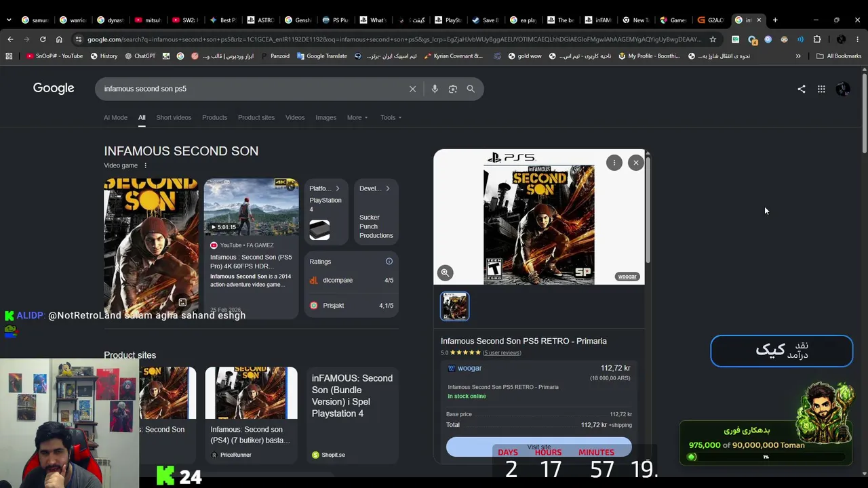Open the Chrome three-dot menu
Screen dimensions: 868x488
click(x=858, y=39)
